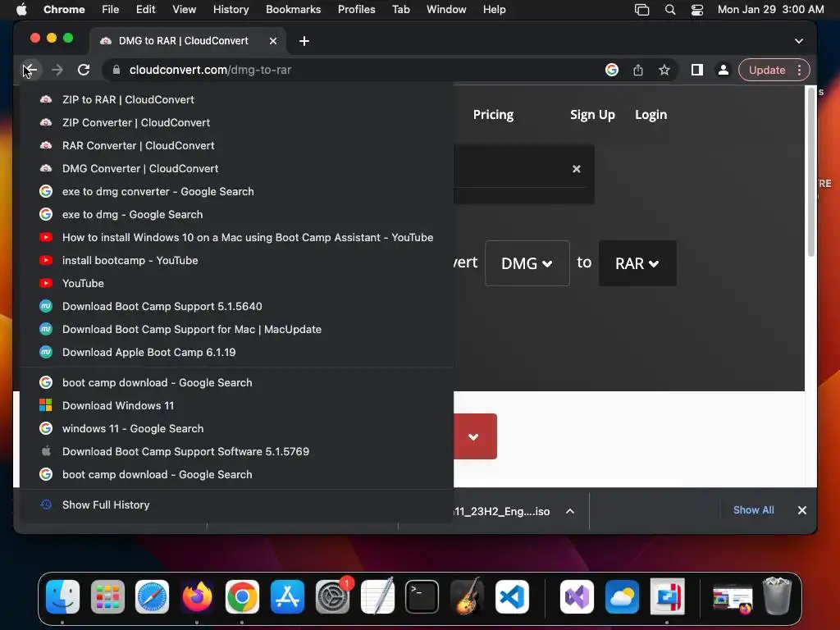Dismiss the dark banner with X
This screenshot has width=840, height=630.
pos(577,169)
